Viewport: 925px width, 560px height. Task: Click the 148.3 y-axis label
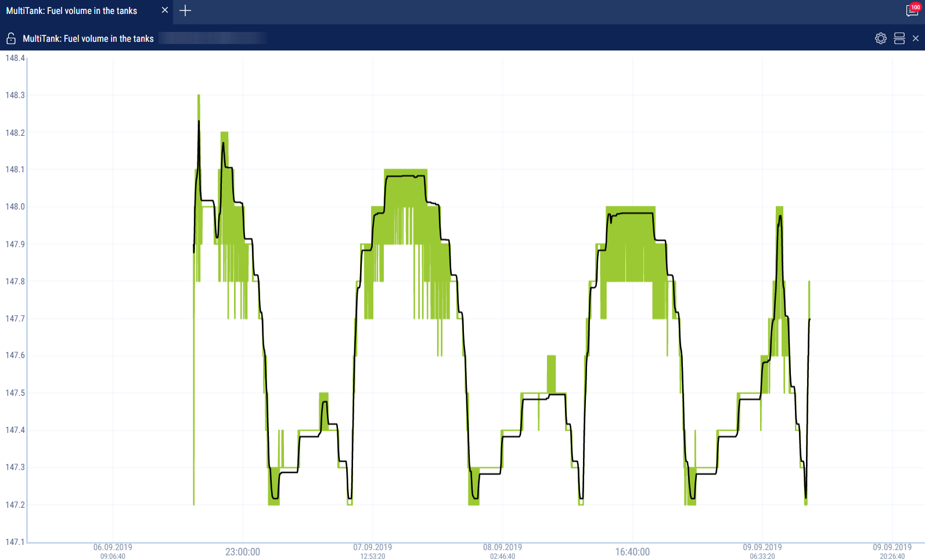15,95
